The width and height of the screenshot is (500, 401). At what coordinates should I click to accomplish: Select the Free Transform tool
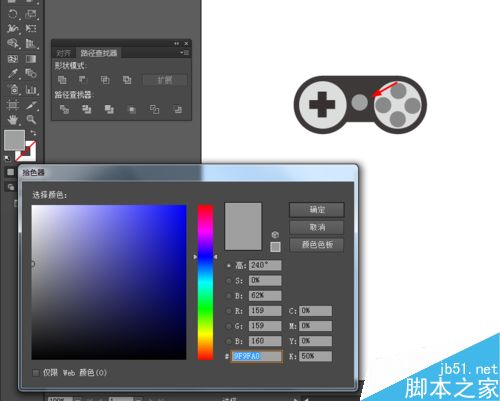coord(31,29)
